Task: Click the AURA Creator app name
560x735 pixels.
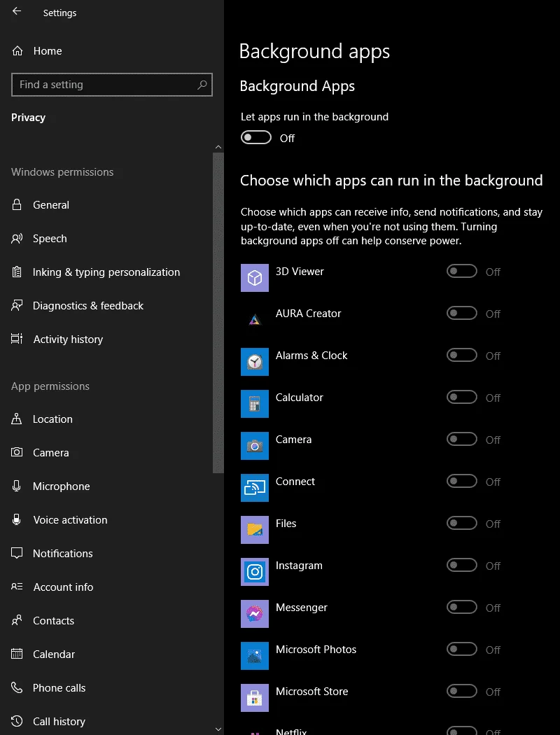Action: pos(309,314)
